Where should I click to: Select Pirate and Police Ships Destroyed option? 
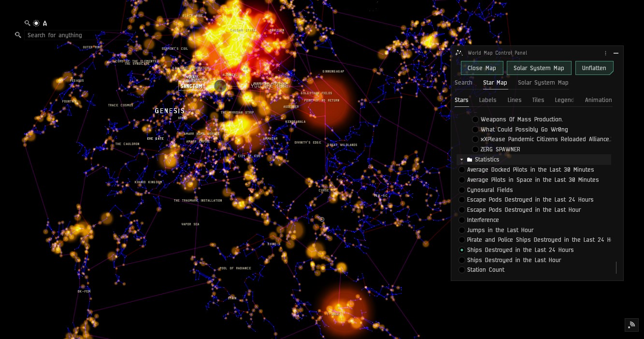[462, 240]
